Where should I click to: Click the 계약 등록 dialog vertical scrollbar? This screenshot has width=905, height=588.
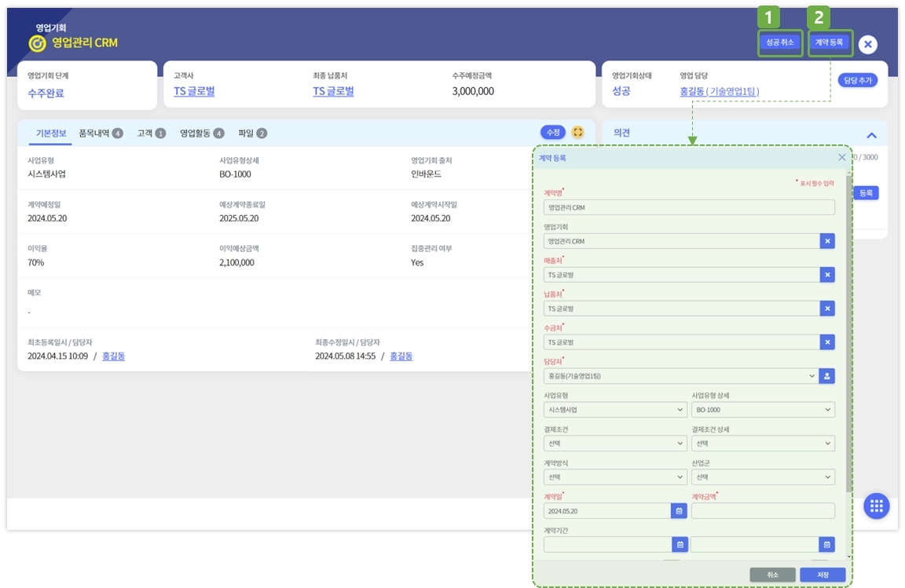pos(848,334)
